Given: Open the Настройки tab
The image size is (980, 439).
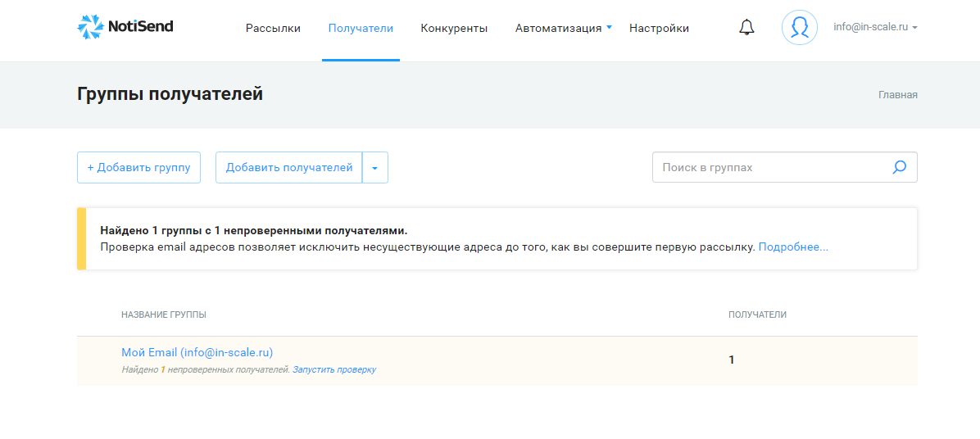Looking at the screenshot, I should (x=660, y=28).
